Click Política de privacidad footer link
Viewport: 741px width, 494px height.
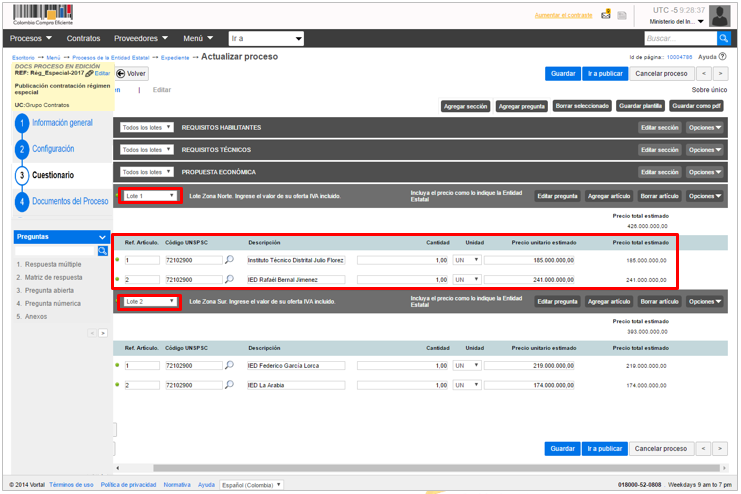pos(128,485)
